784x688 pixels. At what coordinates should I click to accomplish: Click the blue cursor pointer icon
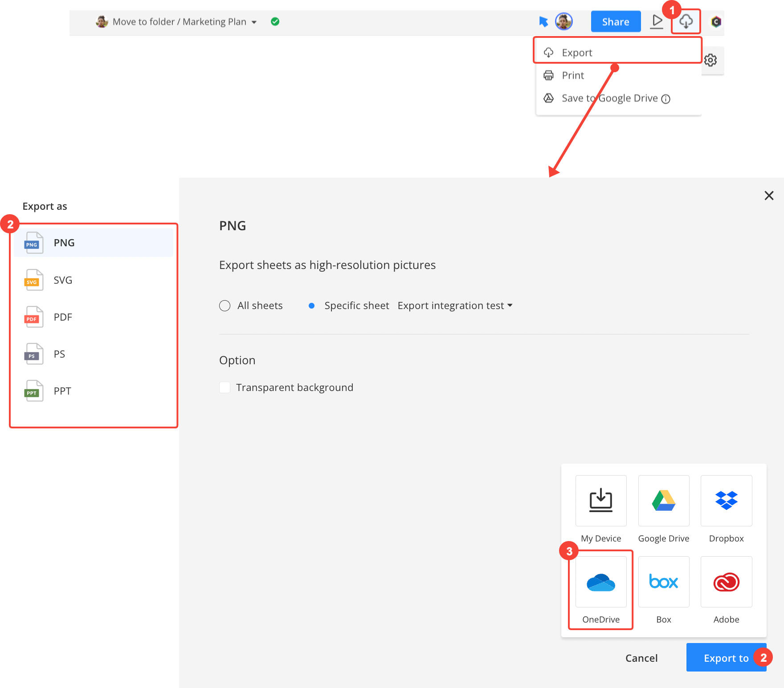543,21
